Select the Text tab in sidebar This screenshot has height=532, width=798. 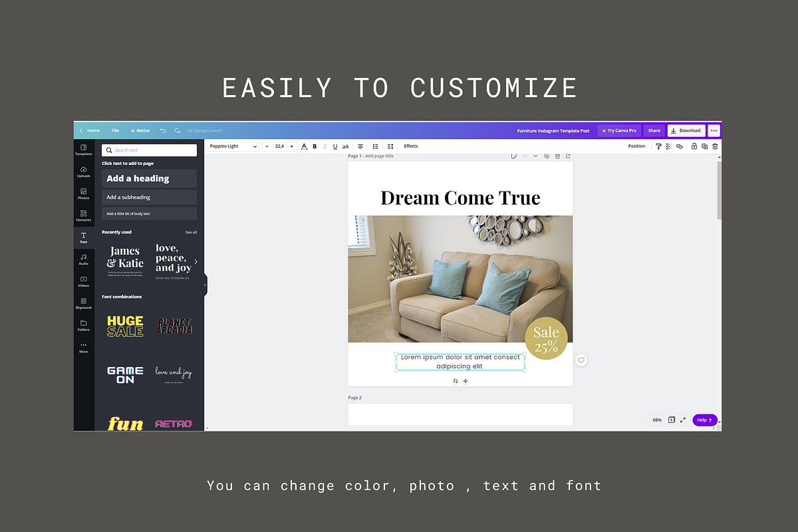84,237
